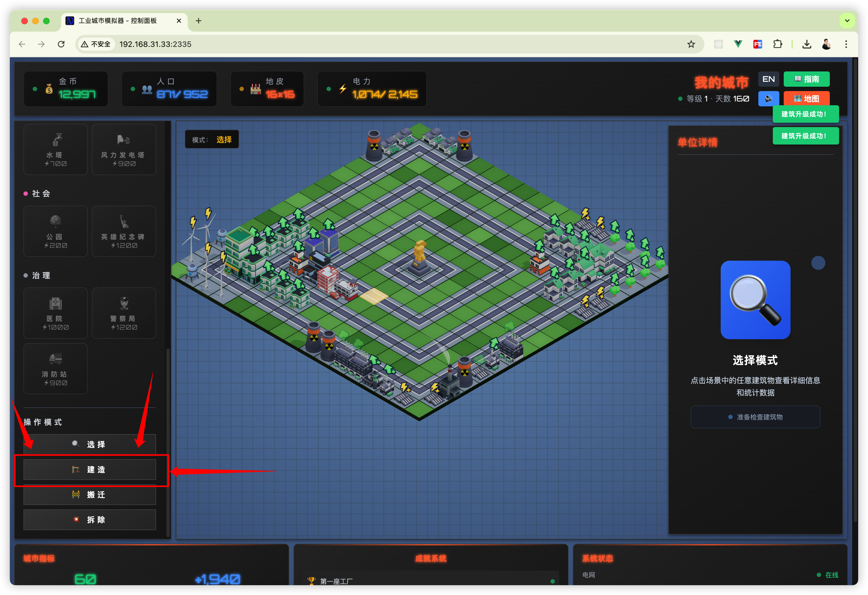Select the Wind Turbine (风力发电塔) card
Screen dimensions: 868x595
tap(124, 149)
